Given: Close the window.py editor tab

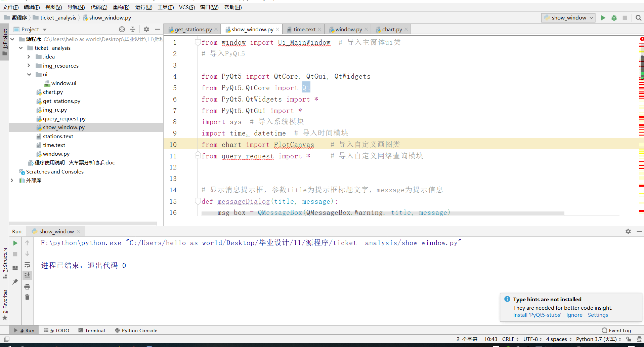Looking at the screenshot, I should coord(366,30).
